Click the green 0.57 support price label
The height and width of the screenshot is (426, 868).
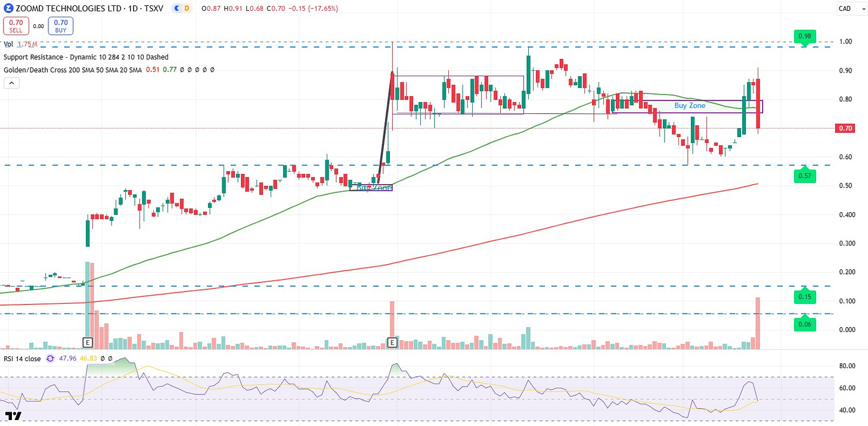[806, 176]
